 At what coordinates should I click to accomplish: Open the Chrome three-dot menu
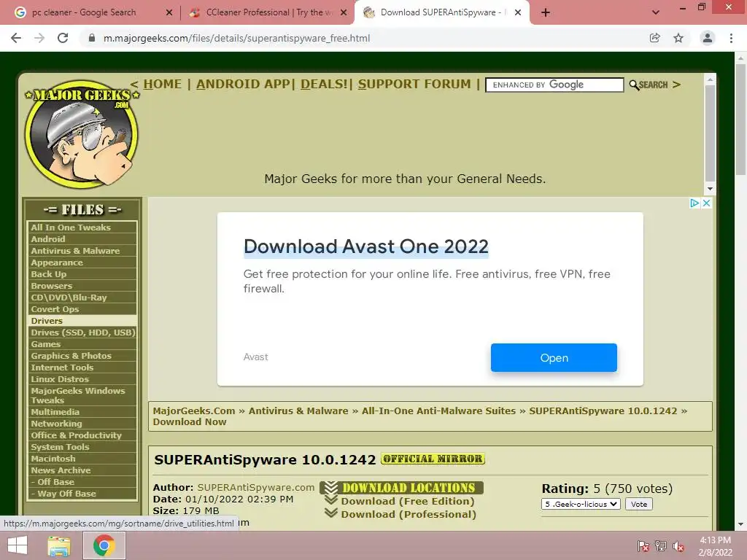(x=731, y=38)
